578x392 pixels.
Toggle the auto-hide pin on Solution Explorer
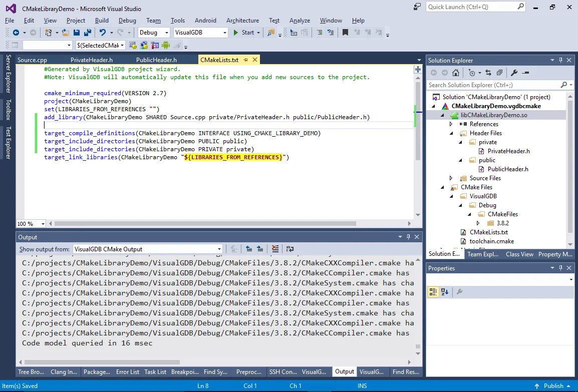(560, 60)
